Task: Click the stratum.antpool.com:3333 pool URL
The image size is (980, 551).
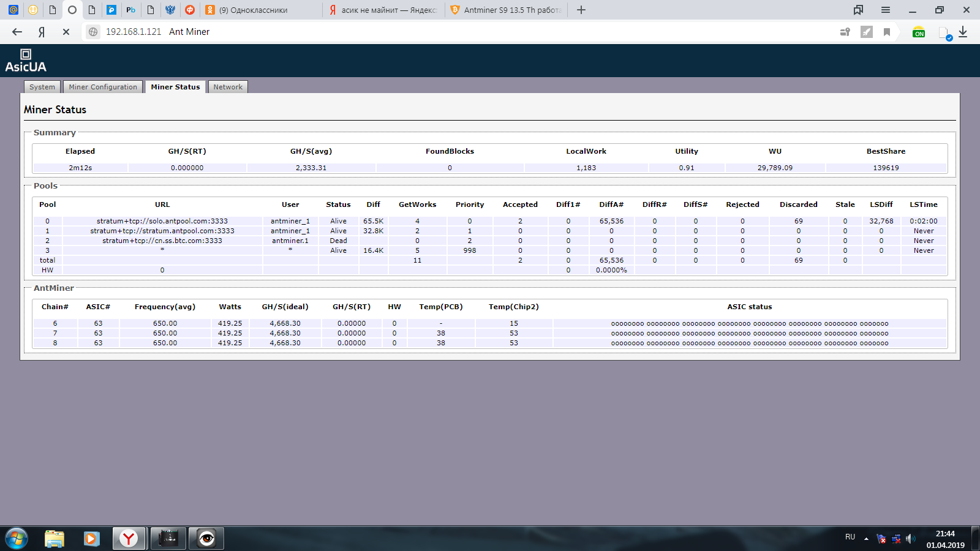Action: [162, 231]
